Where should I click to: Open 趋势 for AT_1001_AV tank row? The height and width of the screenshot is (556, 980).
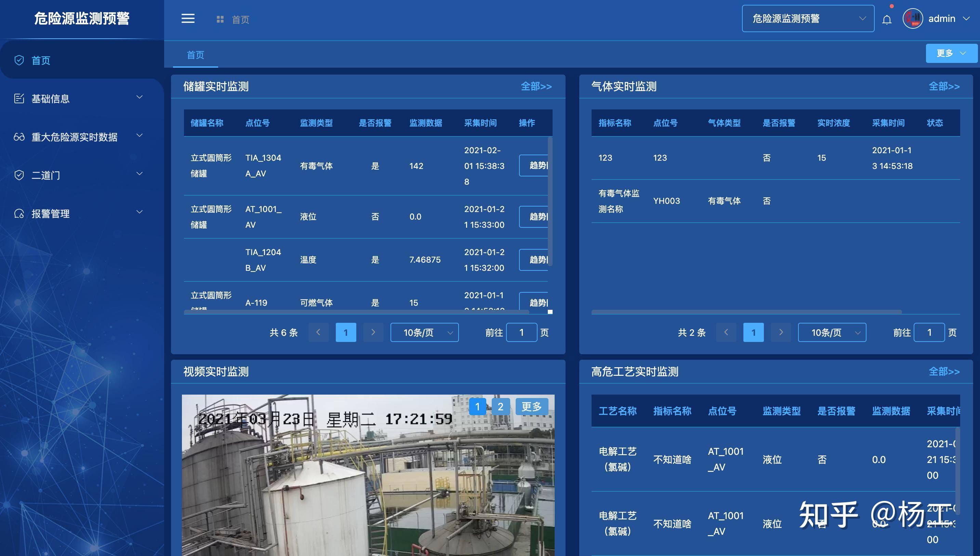point(534,216)
